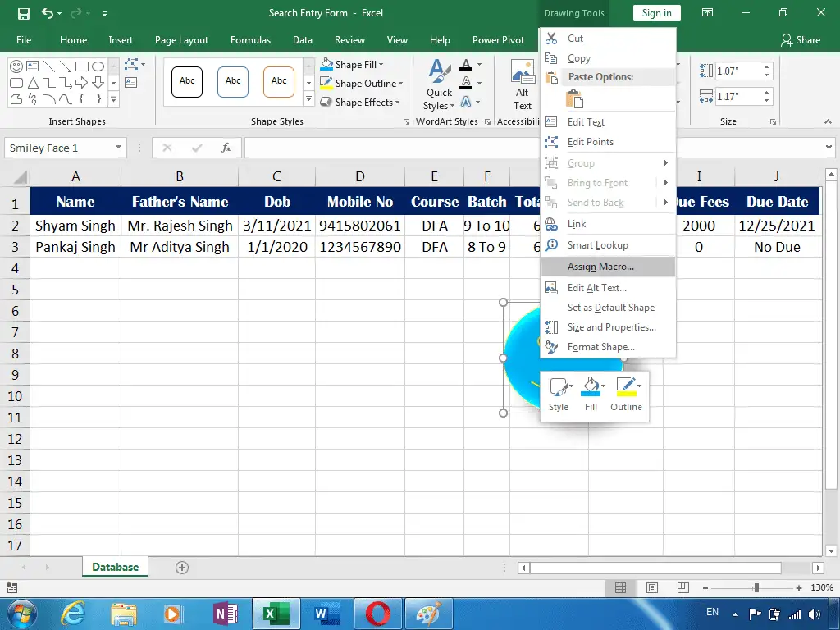This screenshot has width=840, height=630.
Task: Add a new sheet with the plus button
Action: pos(182,568)
